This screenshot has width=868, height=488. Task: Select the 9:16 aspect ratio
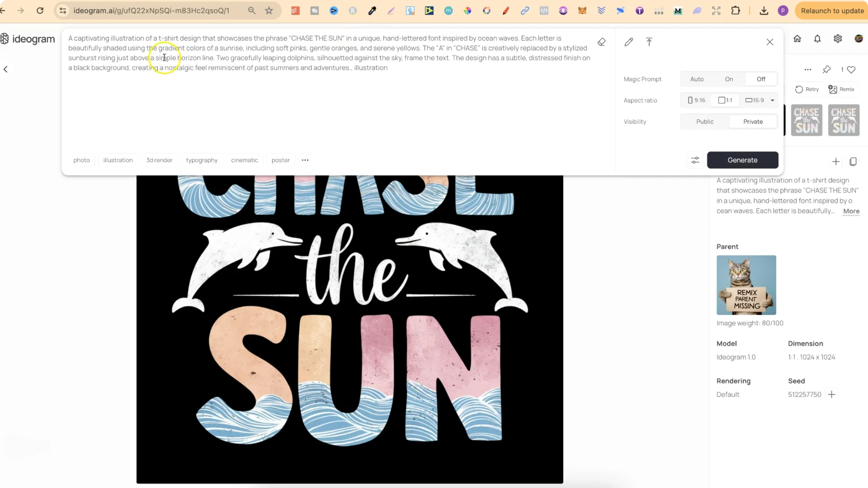[696, 100]
